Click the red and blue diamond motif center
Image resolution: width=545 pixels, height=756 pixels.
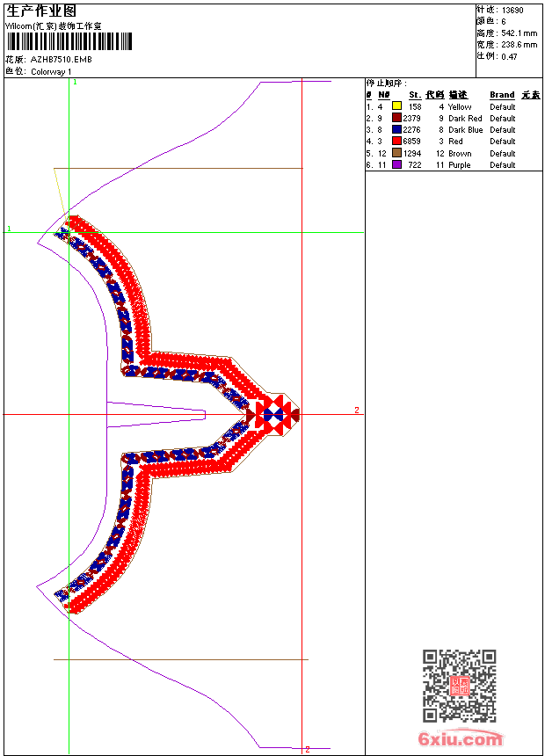(275, 415)
